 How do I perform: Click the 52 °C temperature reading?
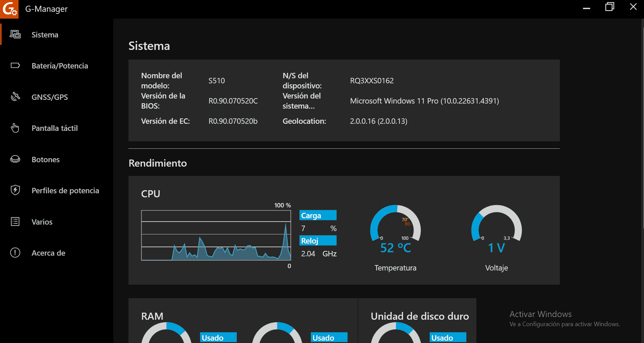tap(395, 248)
